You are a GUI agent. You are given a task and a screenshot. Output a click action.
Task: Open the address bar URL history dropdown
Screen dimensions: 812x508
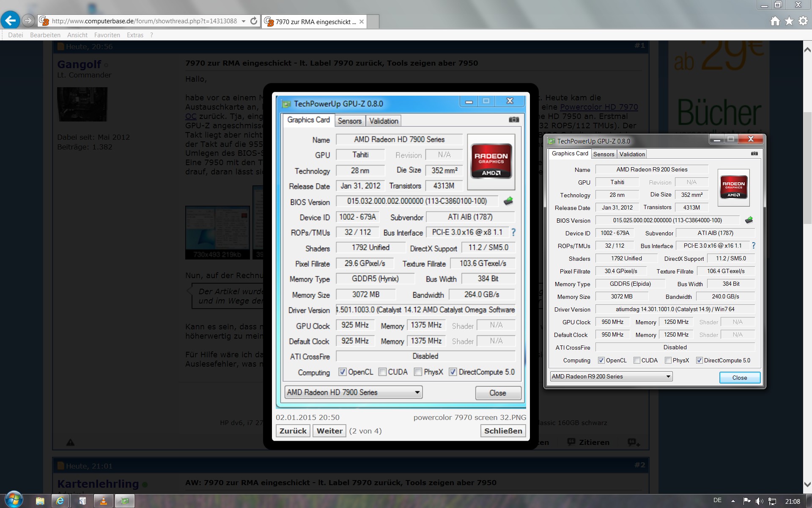pos(244,21)
